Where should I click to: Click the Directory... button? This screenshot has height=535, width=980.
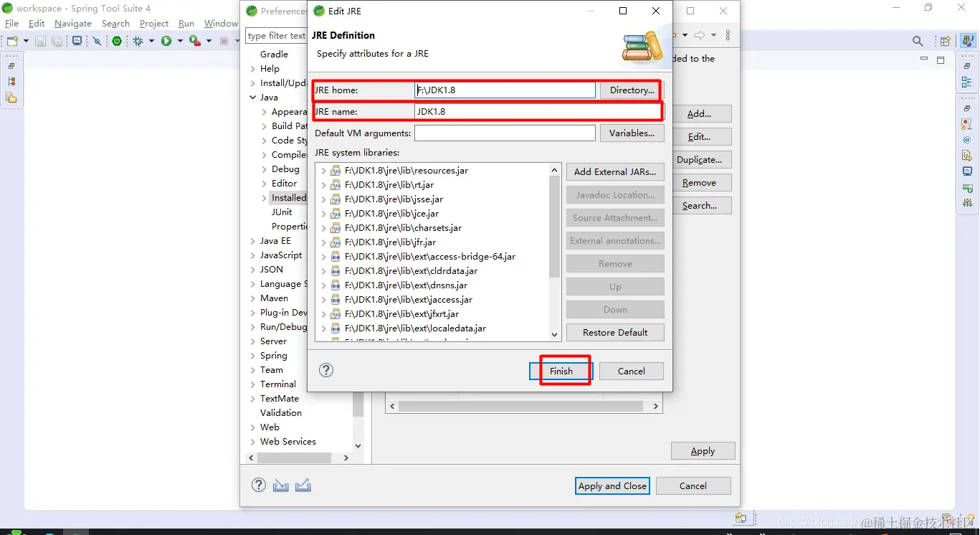[x=632, y=90]
